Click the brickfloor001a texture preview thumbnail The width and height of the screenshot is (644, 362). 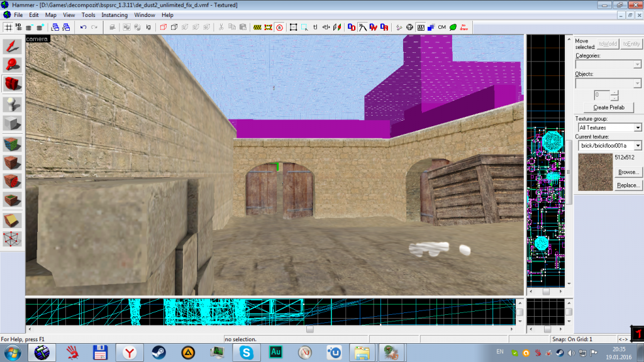594,172
